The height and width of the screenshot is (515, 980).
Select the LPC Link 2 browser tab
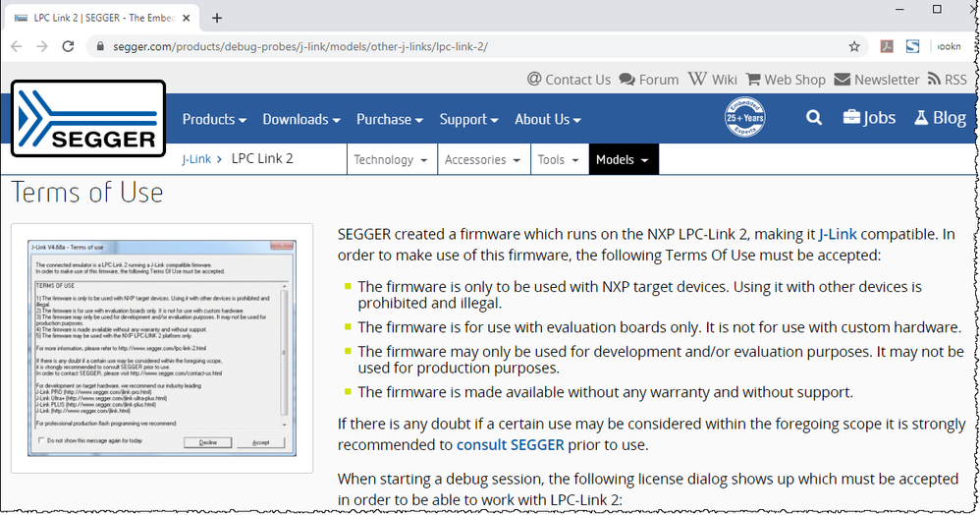[100, 18]
